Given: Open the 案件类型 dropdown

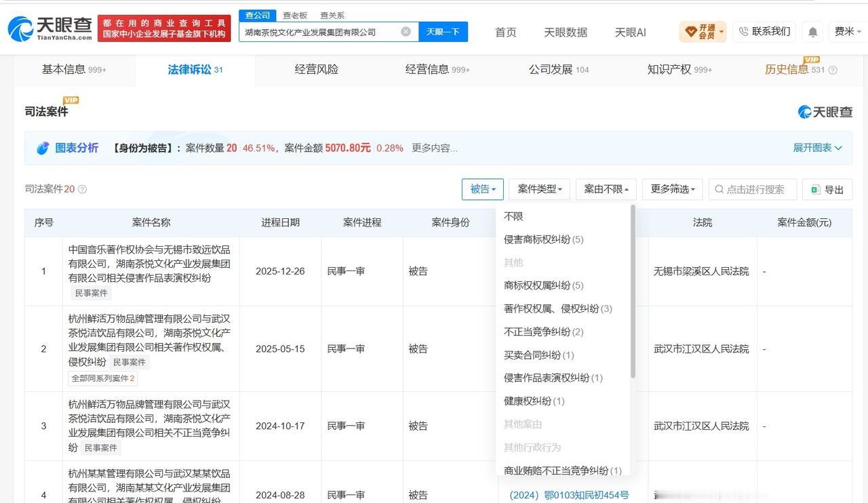Looking at the screenshot, I should tap(540, 189).
